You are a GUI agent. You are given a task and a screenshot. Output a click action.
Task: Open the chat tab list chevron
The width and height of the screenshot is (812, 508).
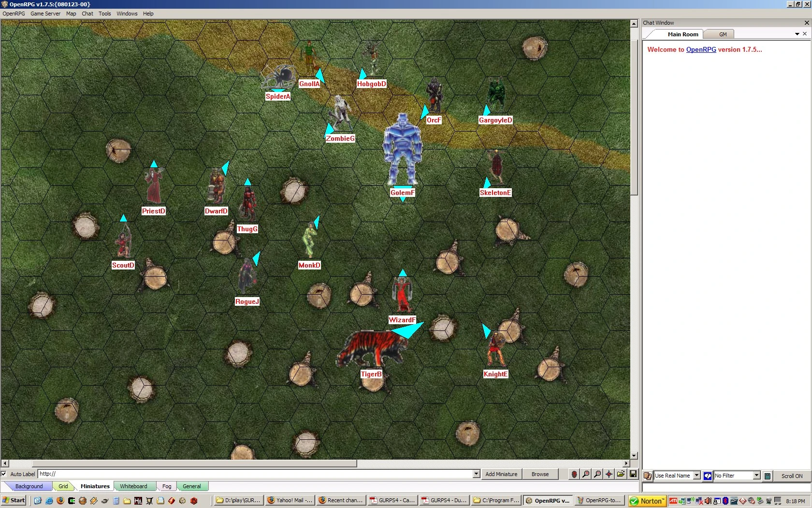point(796,34)
